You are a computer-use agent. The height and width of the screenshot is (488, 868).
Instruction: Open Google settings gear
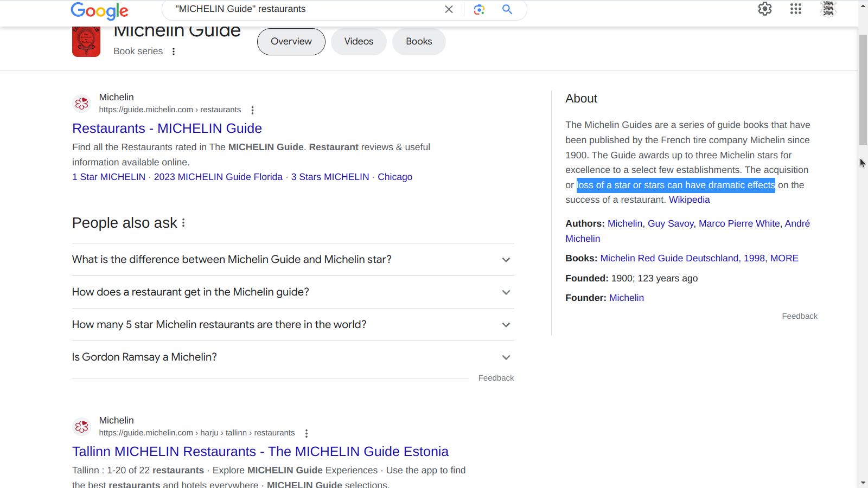pos(765,9)
